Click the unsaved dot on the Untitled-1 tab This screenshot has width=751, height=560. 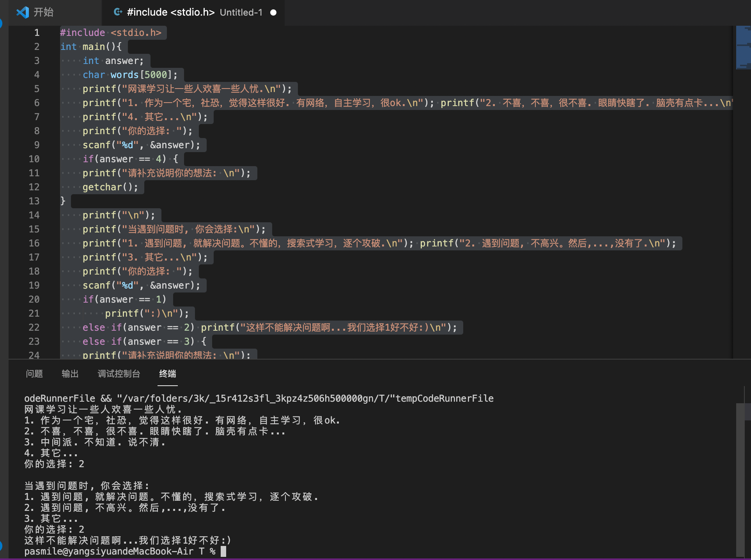point(273,12)
